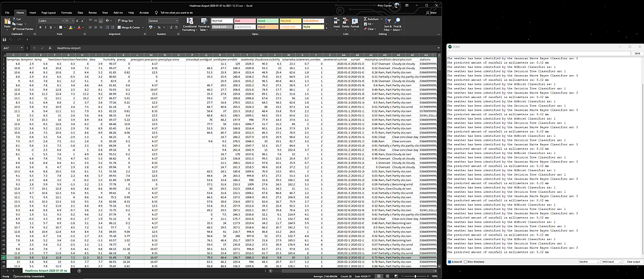This screenshot has width=644, height=279.
Task: Apply the Good cell style
Action: 267,20
